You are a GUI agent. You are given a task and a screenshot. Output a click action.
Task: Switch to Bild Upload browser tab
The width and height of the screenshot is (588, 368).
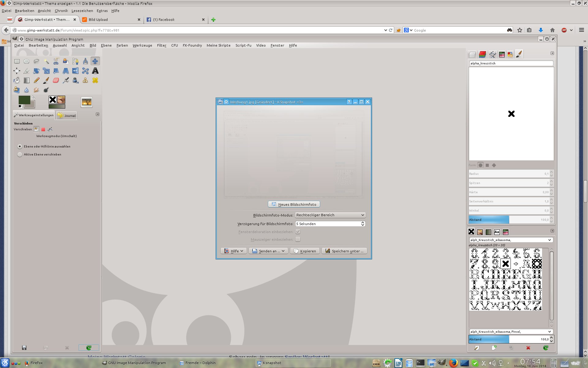111,20
